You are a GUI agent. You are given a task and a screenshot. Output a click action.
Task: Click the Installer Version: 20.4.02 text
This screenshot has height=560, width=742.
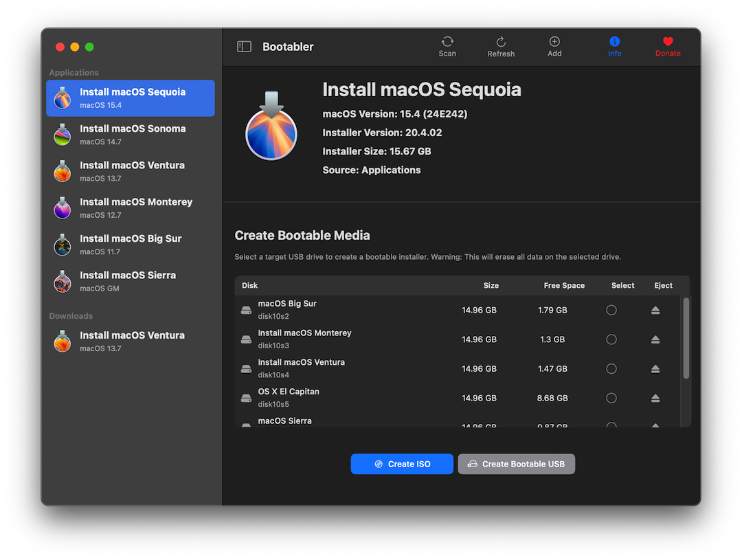tap(383, 133)
